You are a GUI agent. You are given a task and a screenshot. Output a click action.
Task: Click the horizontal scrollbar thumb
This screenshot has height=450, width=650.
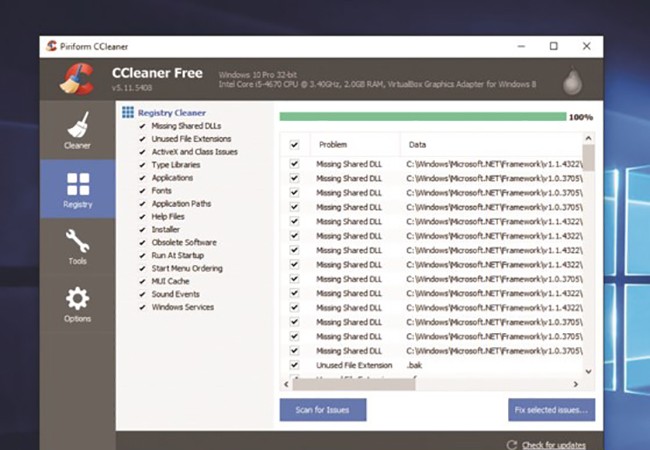click(x=354, y=384)
